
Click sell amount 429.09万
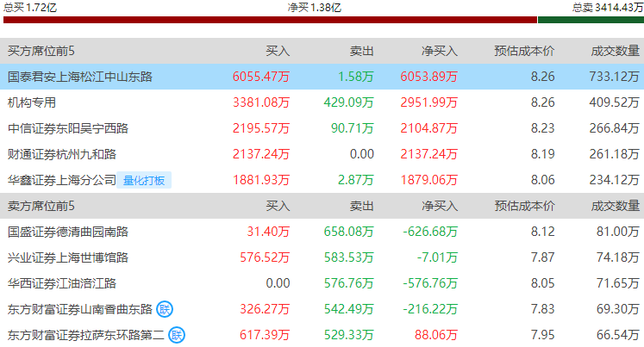(348, 102)
